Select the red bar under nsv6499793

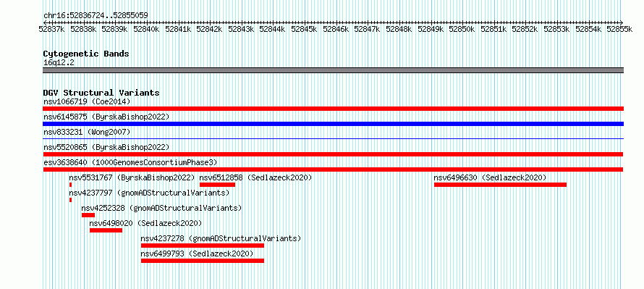[203, 261]
